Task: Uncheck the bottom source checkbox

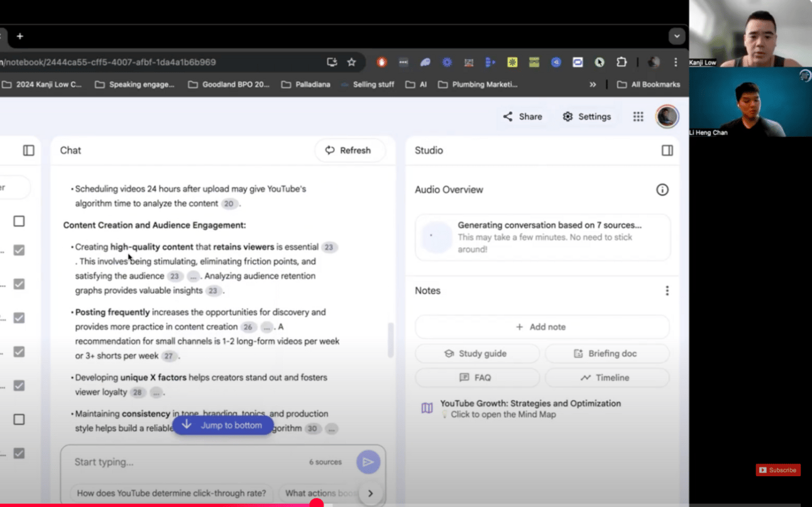Action: point(19,453)
